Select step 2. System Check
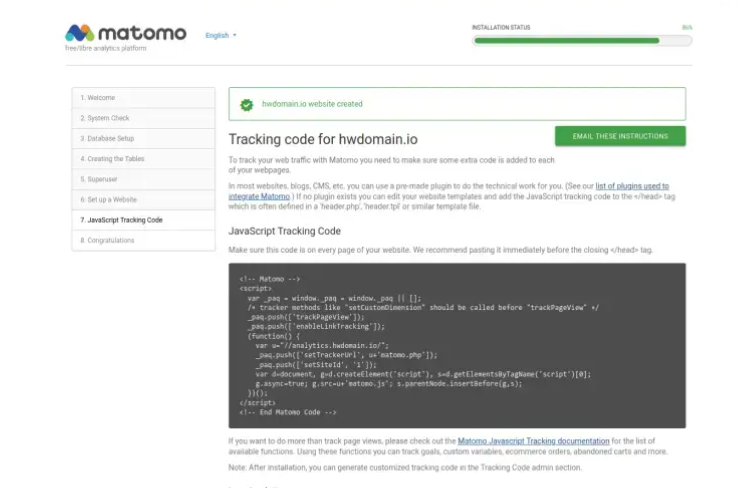This screenshot has width=743, height=488. (143, 118)
